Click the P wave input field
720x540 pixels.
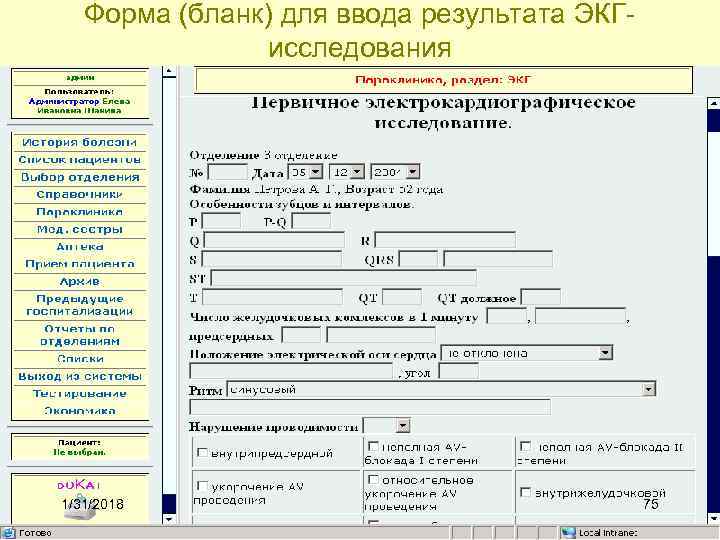click(221, 221)
